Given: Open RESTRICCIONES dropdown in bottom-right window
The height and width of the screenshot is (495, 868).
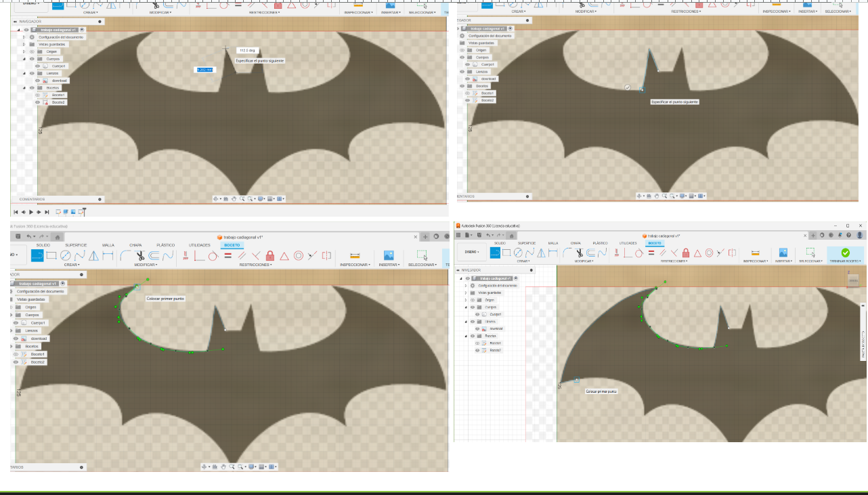Looking at the screenshot, I should [674, 261].
